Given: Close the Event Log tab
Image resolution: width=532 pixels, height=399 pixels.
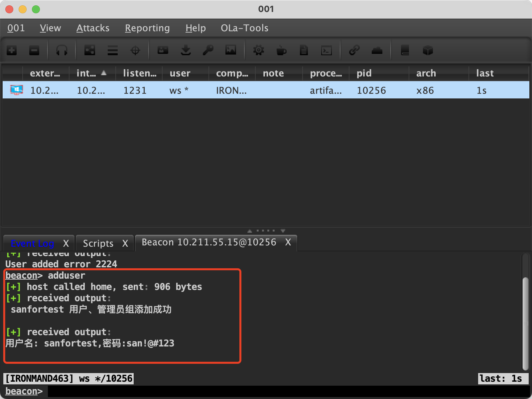Looking at the screenshot, I should click(66, 243).
